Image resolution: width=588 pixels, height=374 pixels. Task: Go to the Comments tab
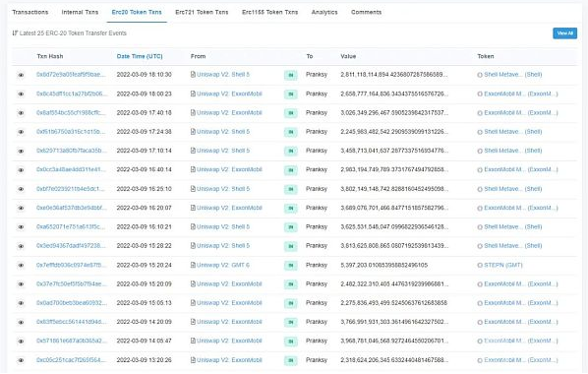pos(367,12)
